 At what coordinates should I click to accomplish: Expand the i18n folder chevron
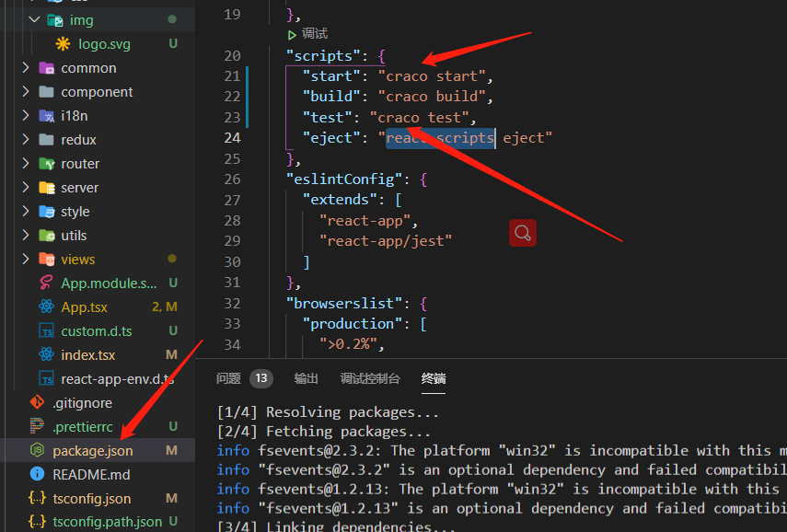pos(26,115)
